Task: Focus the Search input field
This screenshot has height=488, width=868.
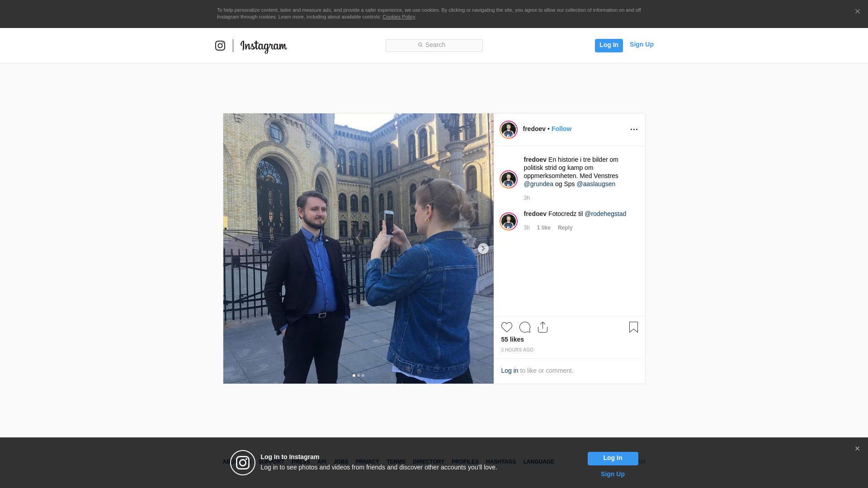Action: click(x=434, y=45)
